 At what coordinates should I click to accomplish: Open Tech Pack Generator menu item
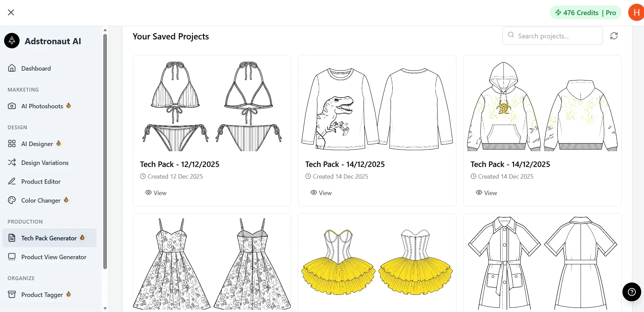click(x=49, y=238)
